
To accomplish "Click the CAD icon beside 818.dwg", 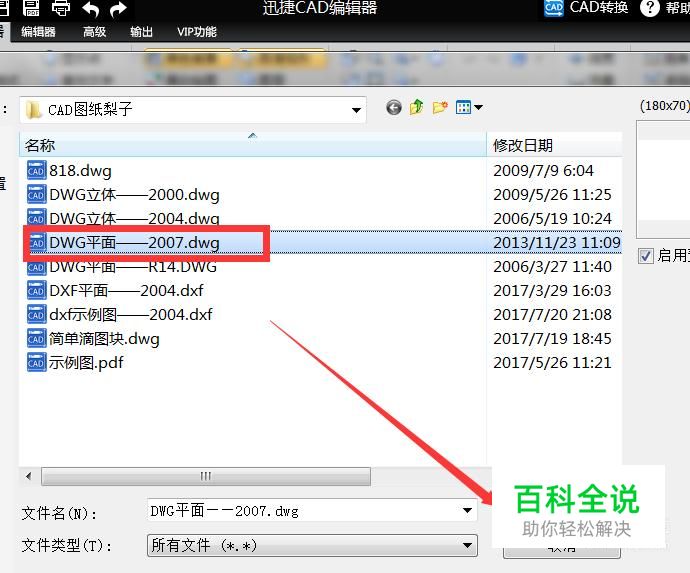I will (x=36, y=171).
